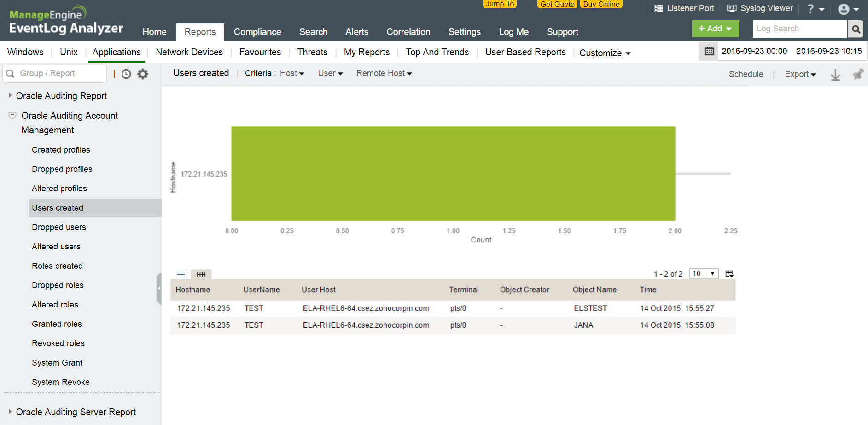Open the Export dropdown
This screenshot has height=425, width=868.
tap(800, 74)
